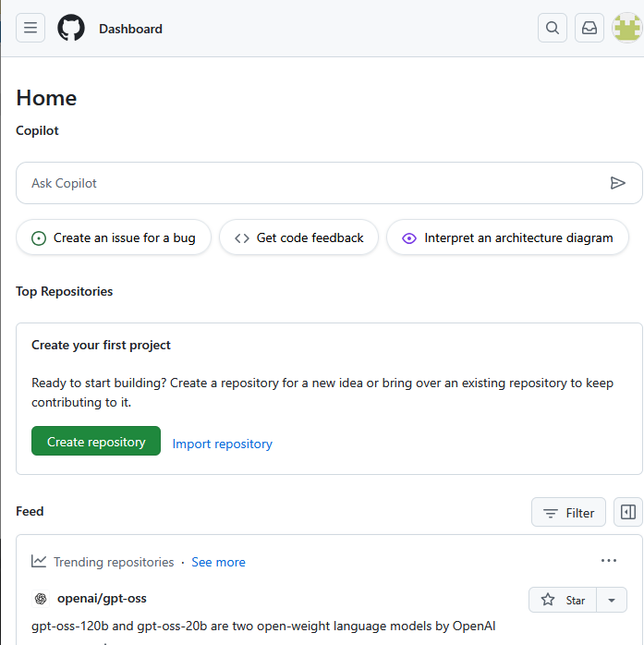Click the green Create repository button
This screenshot has height=645, width=644.
click(96, 442)
